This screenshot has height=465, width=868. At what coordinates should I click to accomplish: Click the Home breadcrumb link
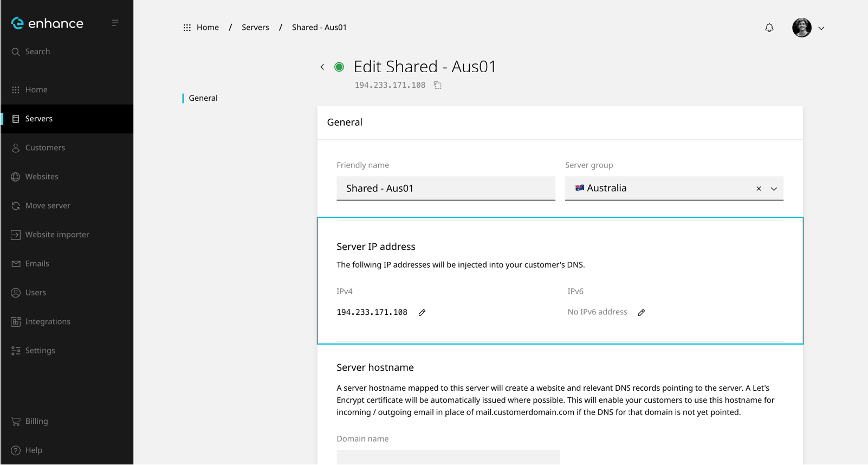click(x=208, y=27)
